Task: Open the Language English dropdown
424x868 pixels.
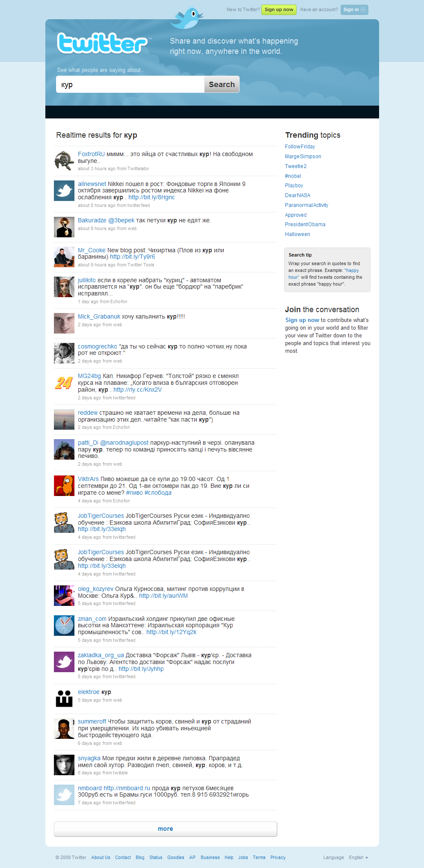Action: (x=358, y=857)
